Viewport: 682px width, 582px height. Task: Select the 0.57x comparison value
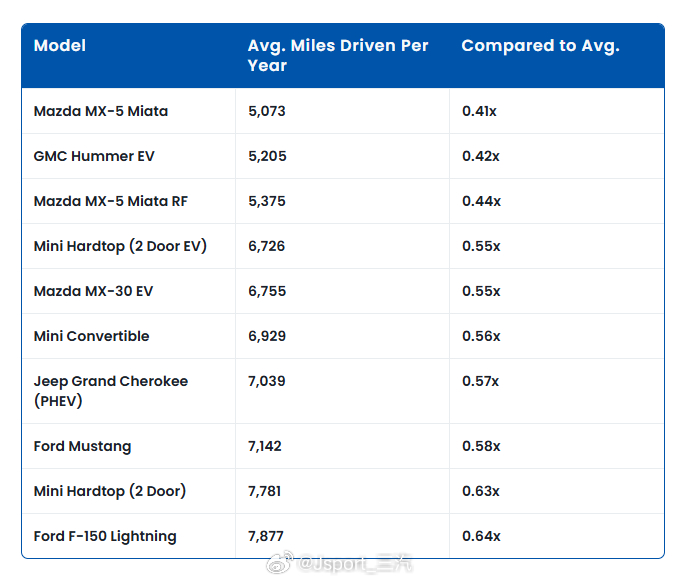(x=480, y=381)
